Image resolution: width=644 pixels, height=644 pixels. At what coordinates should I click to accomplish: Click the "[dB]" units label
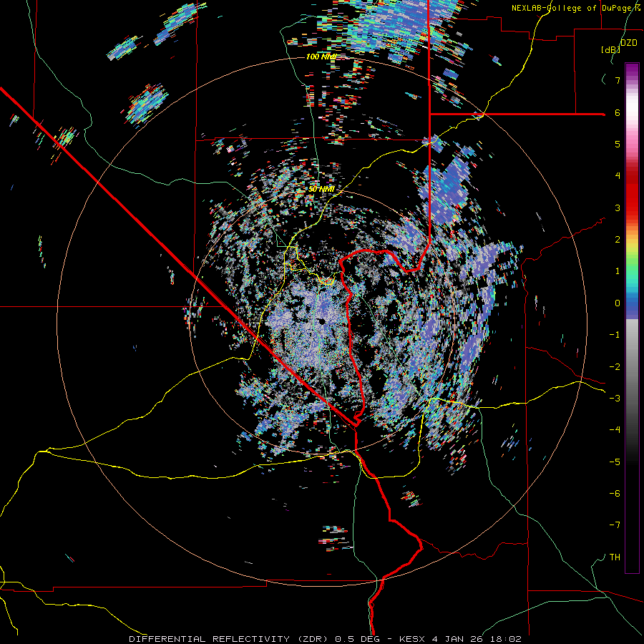(x=611, y=49)
